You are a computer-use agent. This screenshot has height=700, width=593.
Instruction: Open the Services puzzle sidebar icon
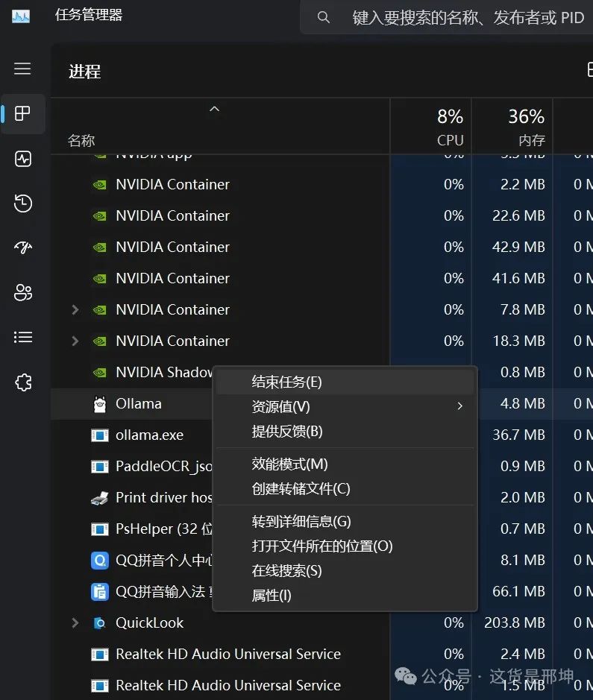(23, 382)
